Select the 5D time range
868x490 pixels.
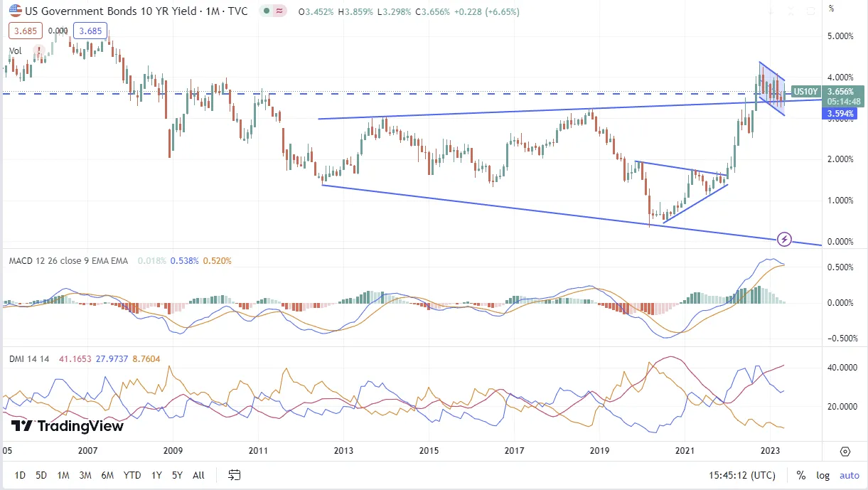click(41, 475)
